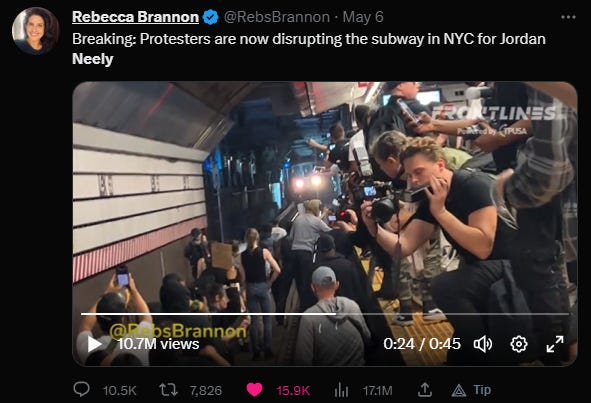
Task: Play the subway protest video
Action: [x=94, y=344]
